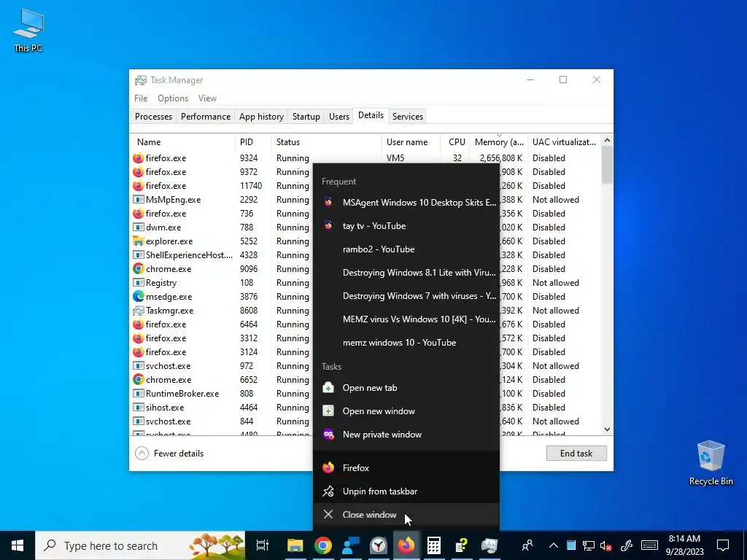Sort by UAC virtualization column header

coord(564,142)
